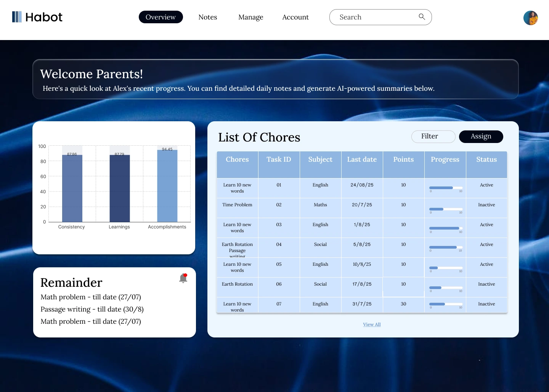Viewport: 549px width, 392px height.
Task: Click the Progress column header
Action: point(445,165)
